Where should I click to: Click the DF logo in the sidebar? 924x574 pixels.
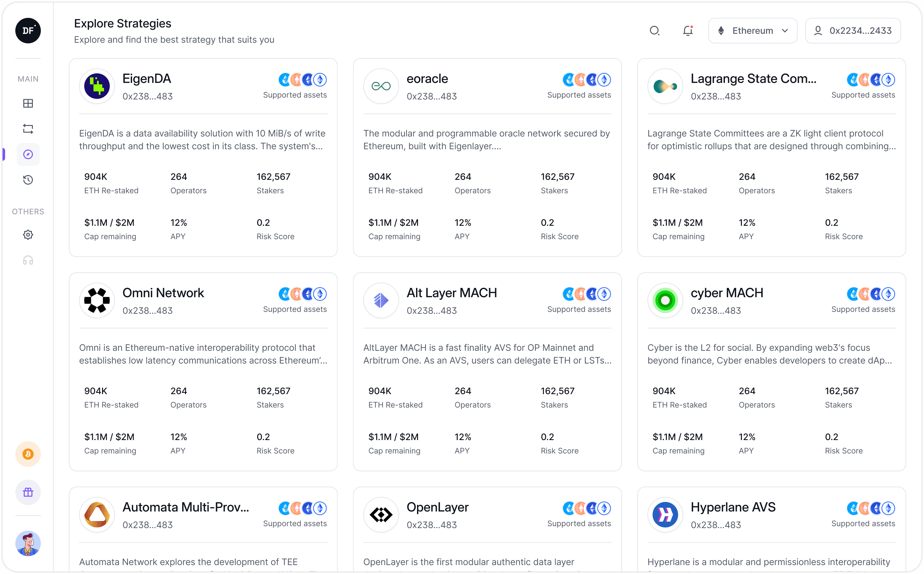(x=28, y=31)
